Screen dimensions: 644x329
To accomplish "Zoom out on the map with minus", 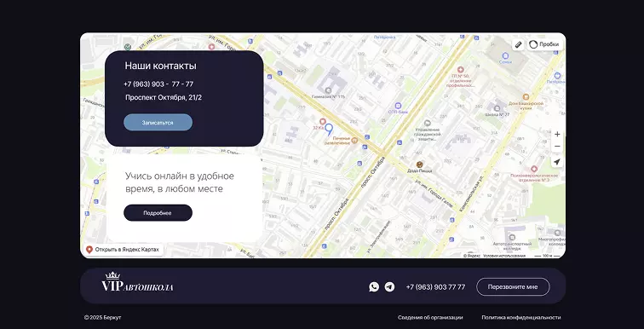I will 557,147.
